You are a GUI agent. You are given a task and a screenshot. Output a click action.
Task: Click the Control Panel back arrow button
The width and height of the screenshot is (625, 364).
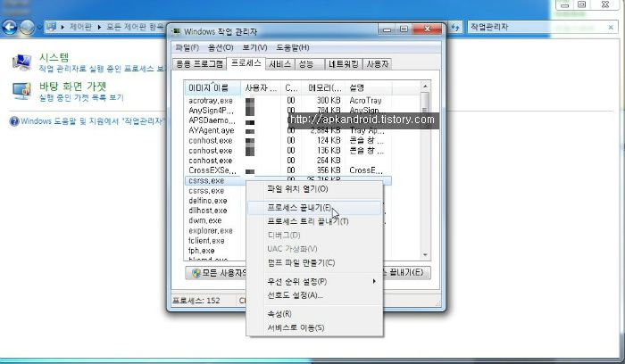(x=9, y=27)
